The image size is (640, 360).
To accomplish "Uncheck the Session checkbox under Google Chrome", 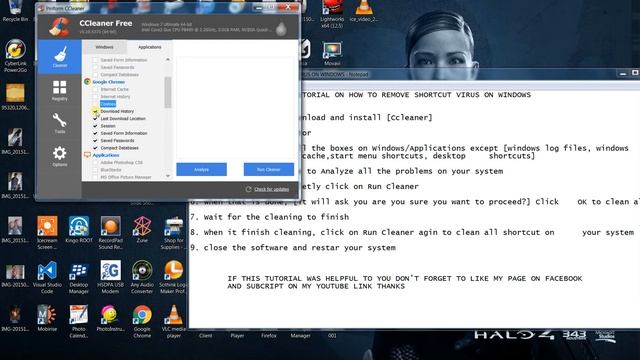I will [x=95, y=126].
